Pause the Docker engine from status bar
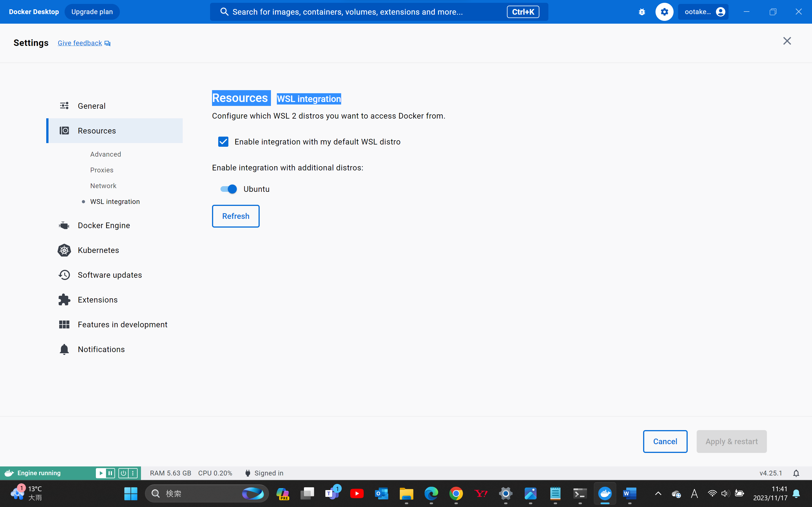This screenshot has width=812, height=507. [110, 473]
